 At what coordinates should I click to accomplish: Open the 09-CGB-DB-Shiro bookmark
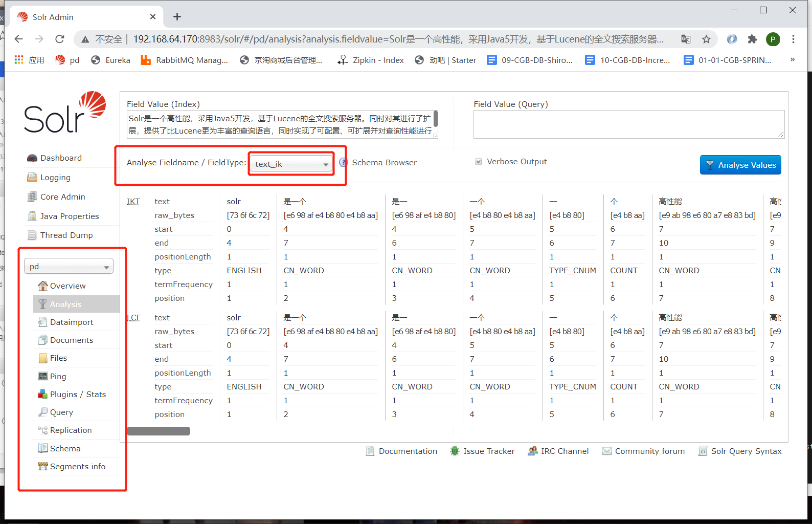point(530,60)
